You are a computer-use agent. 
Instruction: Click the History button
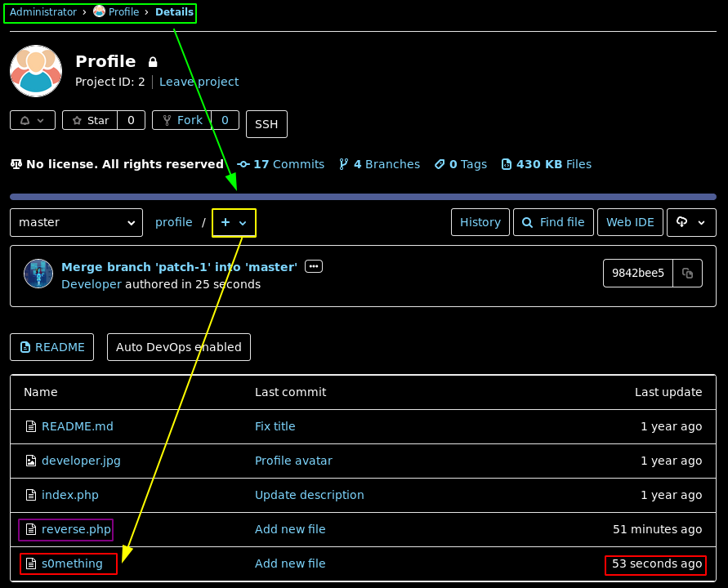(x=480, y=222)
